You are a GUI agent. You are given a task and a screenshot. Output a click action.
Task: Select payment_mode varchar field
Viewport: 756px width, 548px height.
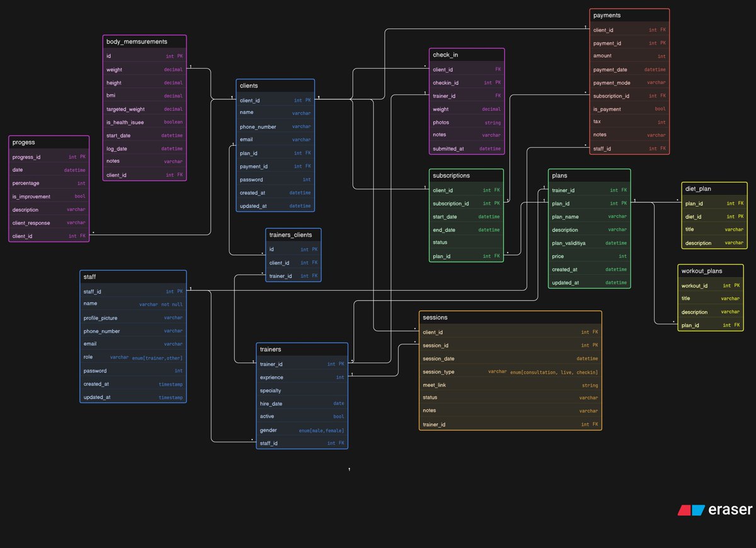629,83
